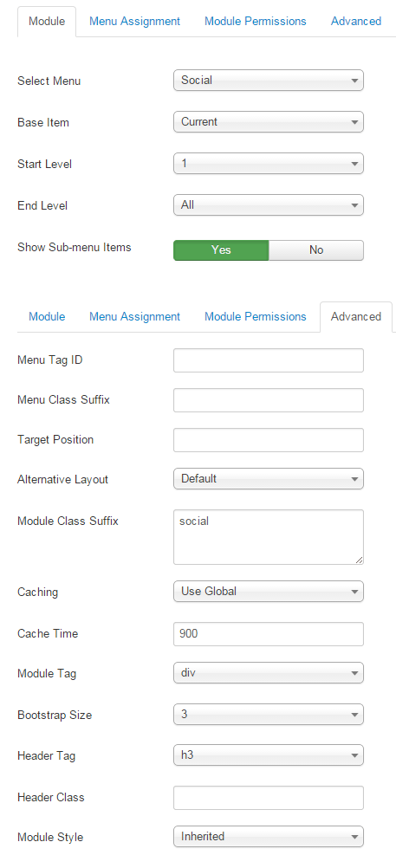Click the Module Class Suffix textarea

pos(269,537)
